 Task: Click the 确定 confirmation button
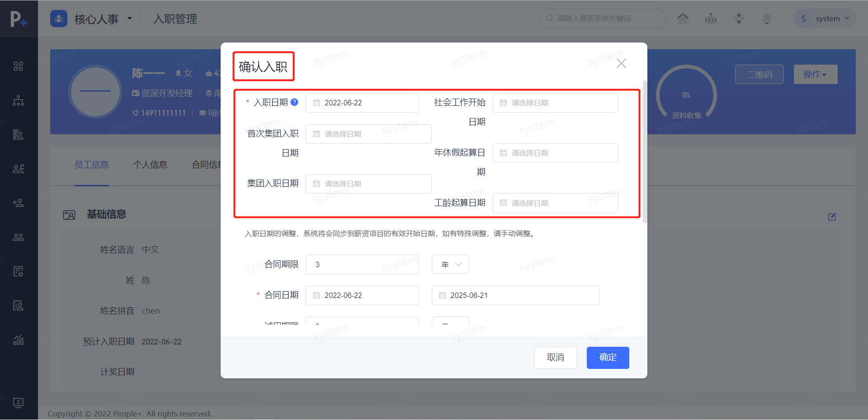608,358
